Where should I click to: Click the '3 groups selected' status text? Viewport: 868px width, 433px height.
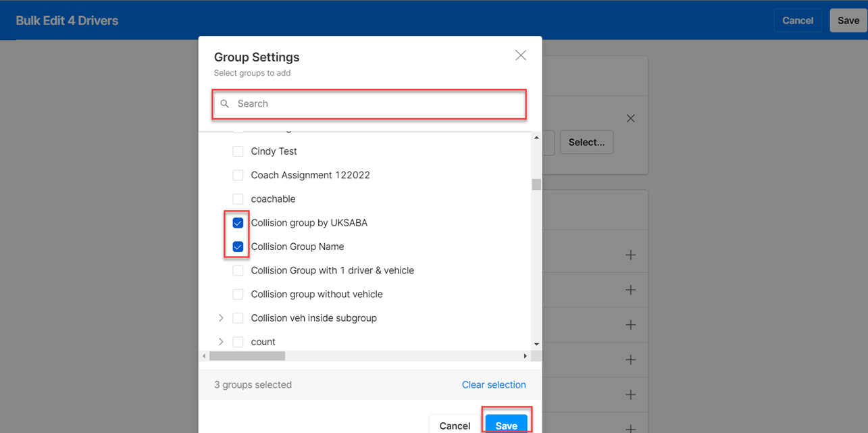pos(253,385)
